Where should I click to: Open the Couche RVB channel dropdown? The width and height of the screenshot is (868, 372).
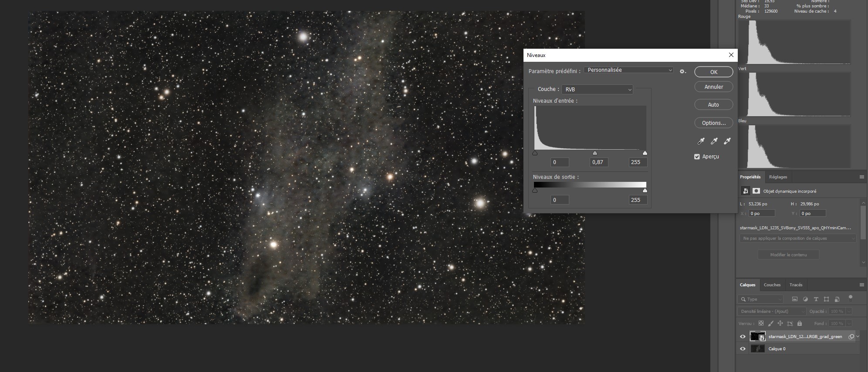tap(597, 89)
